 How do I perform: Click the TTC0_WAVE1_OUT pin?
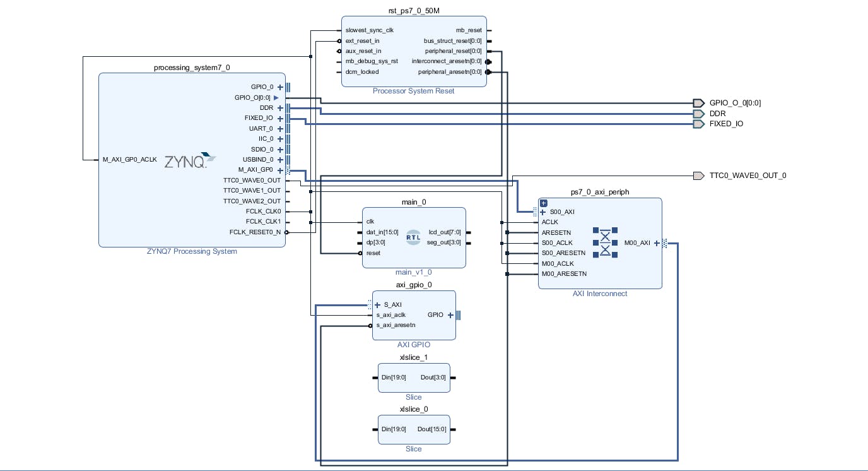click(252, 191)
